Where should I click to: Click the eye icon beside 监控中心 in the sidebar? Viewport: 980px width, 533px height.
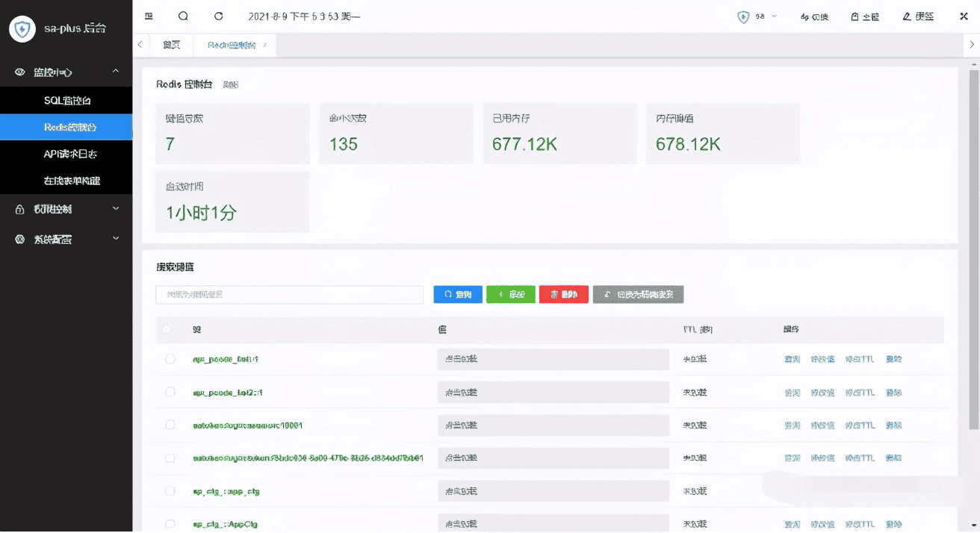(x=20, y=72)
